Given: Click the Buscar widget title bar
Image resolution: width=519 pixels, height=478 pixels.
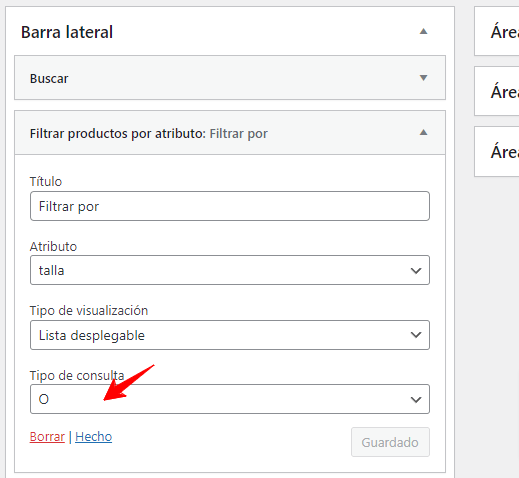Looking at the screenshot, I should (230, 78).
